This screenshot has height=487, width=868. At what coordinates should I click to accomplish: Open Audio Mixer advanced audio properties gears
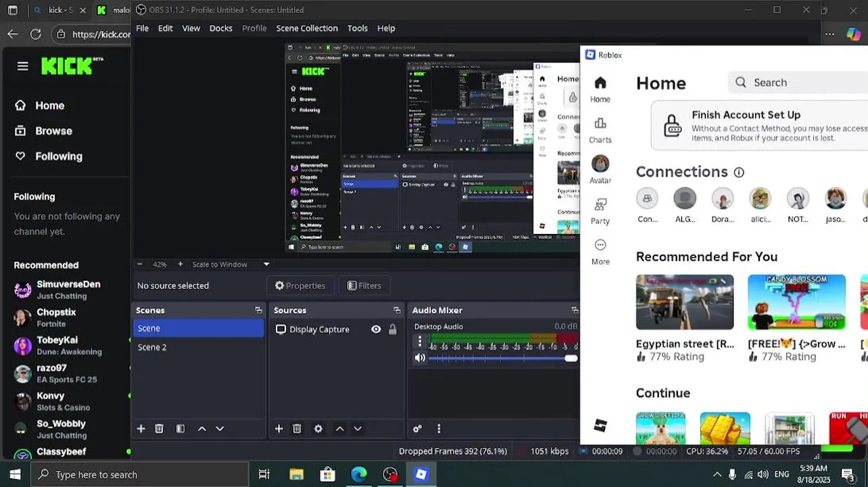point(417,429)
